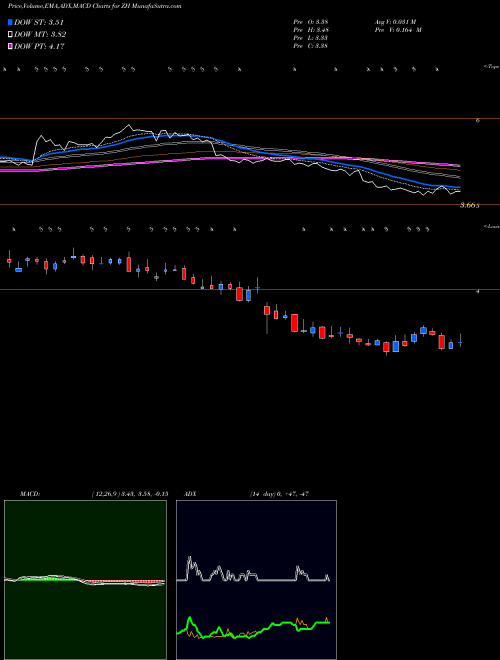Viewport: 500px width, 660px height.
Task: Click the ADX (14 day) values text
Action: tap(279, 494)
